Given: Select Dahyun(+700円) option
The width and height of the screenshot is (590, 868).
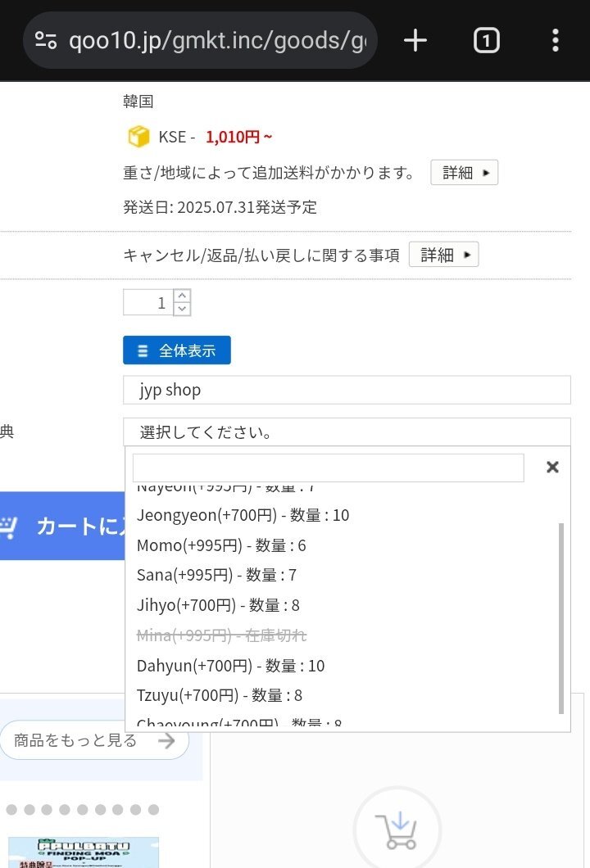Looking at the screenshot, I should pyautogui.click(x=230, y=666).
